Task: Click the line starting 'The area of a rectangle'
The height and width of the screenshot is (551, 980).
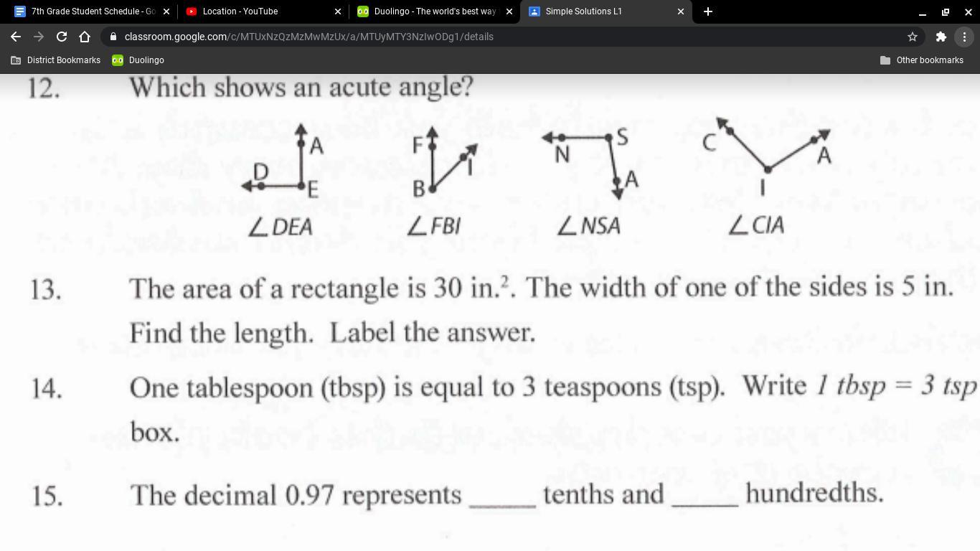Action: click(x=542, y=288)
